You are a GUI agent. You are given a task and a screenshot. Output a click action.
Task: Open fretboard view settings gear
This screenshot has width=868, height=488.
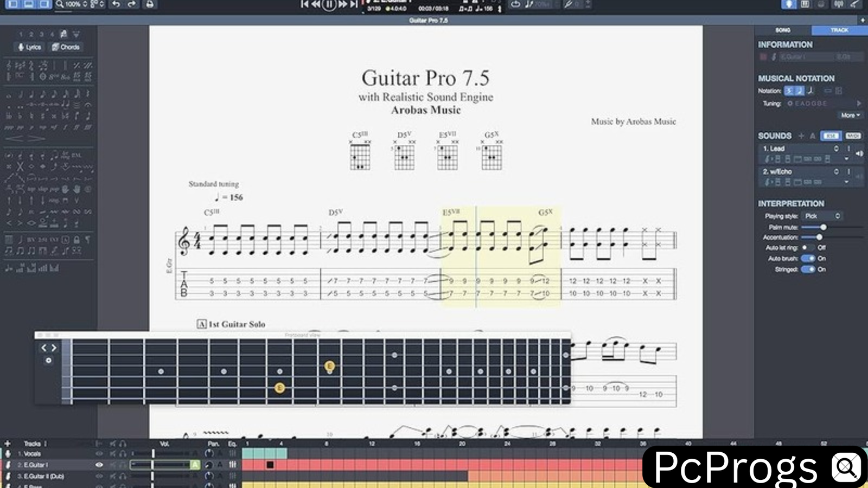[x=48, y=361]
